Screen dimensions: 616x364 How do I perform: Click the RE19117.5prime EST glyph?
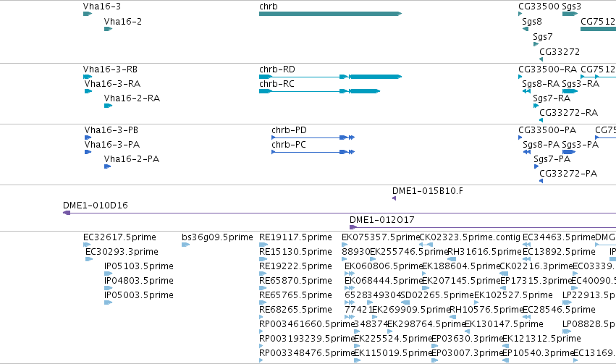[x=263, y=245]
